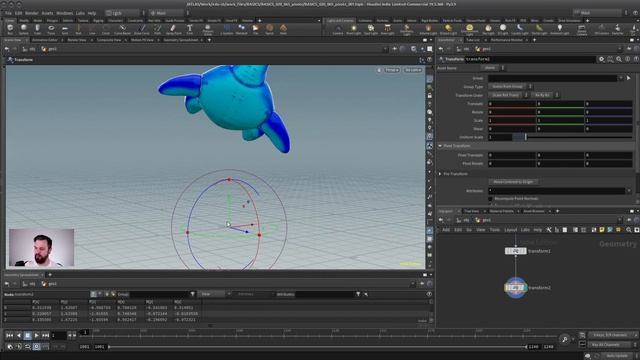This screenshot has width=640, height=360.
Task: Add an Area Light from the shelf
Action: pyautogui.click(x=387, y=29)
